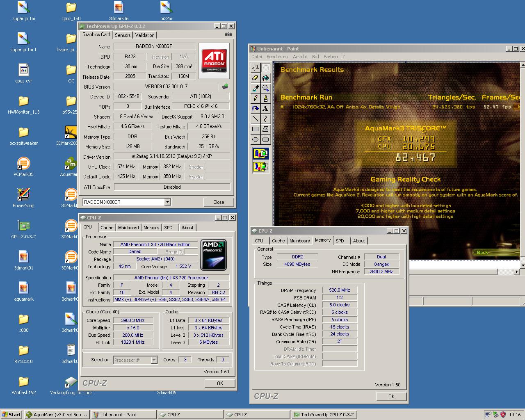
Task: Click Paint horizontal scrollbar right arrow
Action: (x=516, y=272)
